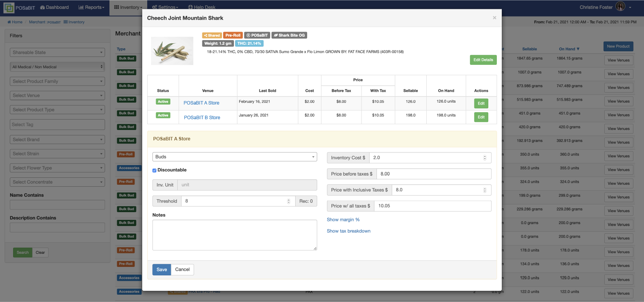Click View Venues for 1847.65 grams row

point(619,60)
